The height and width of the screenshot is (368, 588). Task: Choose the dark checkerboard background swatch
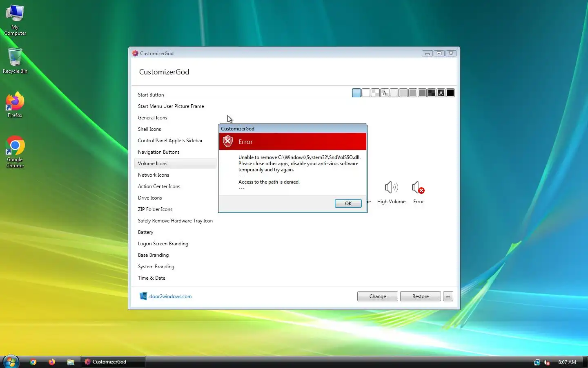tap(432, 93)
